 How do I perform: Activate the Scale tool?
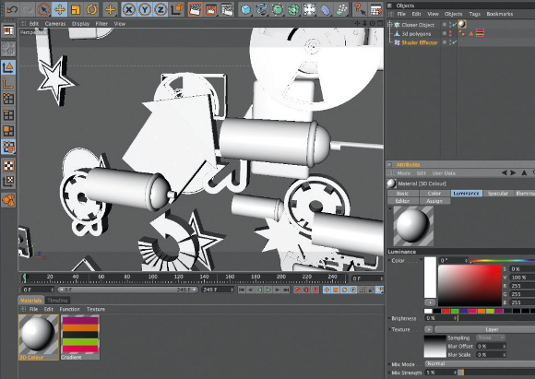pos(75,9)
